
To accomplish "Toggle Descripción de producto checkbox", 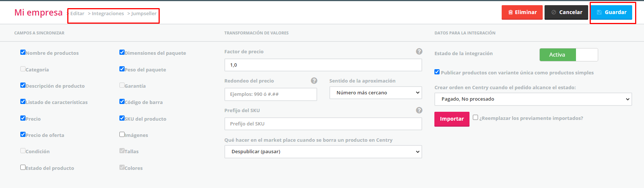I will coord(23,85).
